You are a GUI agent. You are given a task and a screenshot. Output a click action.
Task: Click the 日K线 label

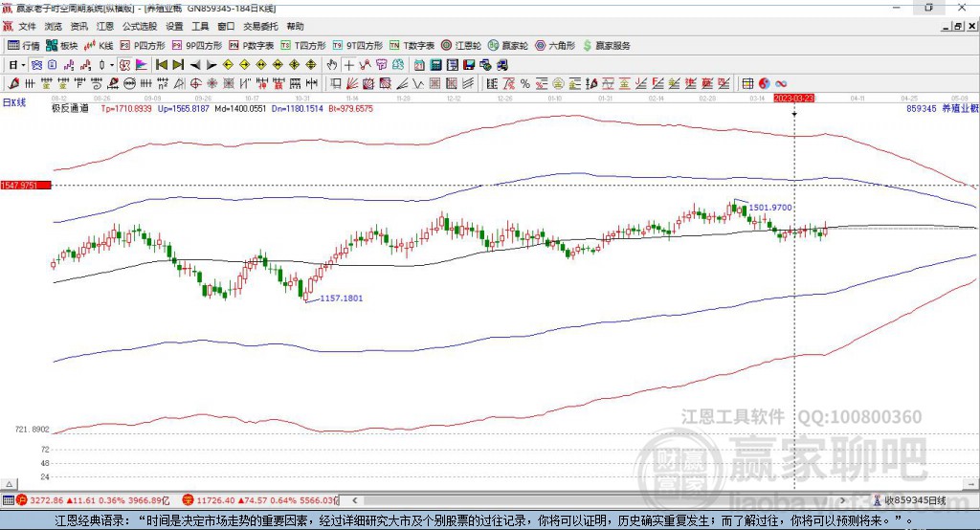[14, 102]
